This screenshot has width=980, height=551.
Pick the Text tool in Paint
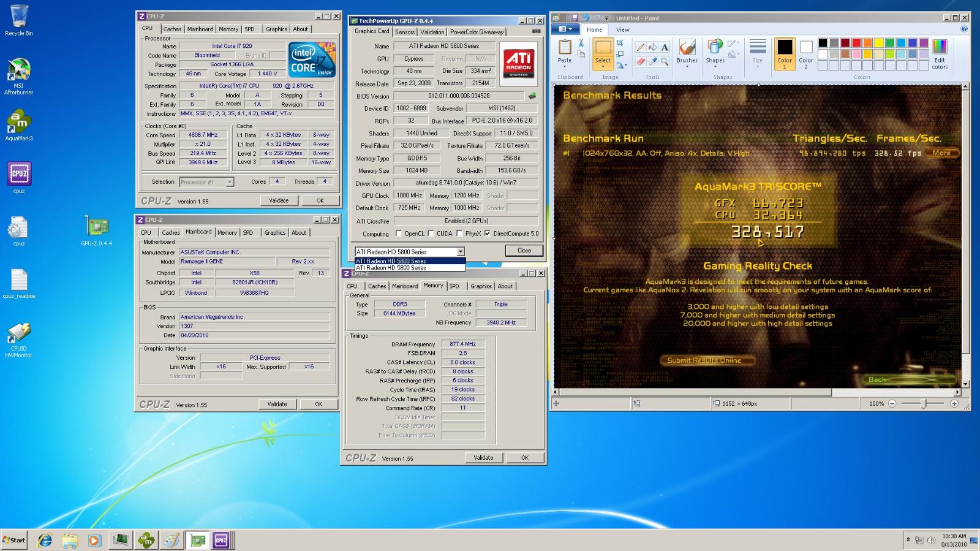665,47
